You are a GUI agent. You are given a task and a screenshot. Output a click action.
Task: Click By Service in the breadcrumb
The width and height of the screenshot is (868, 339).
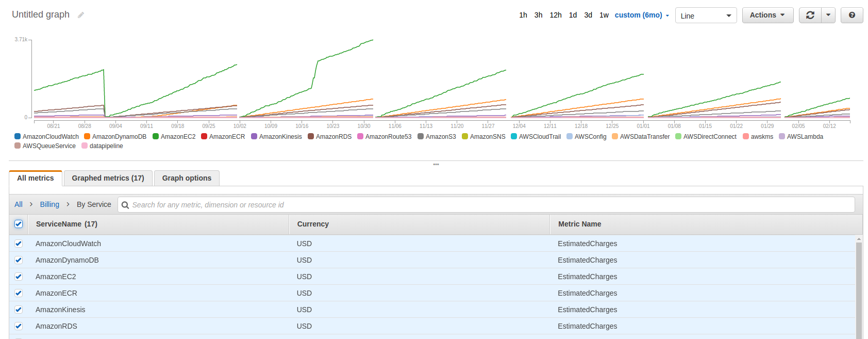coord(94,204)
